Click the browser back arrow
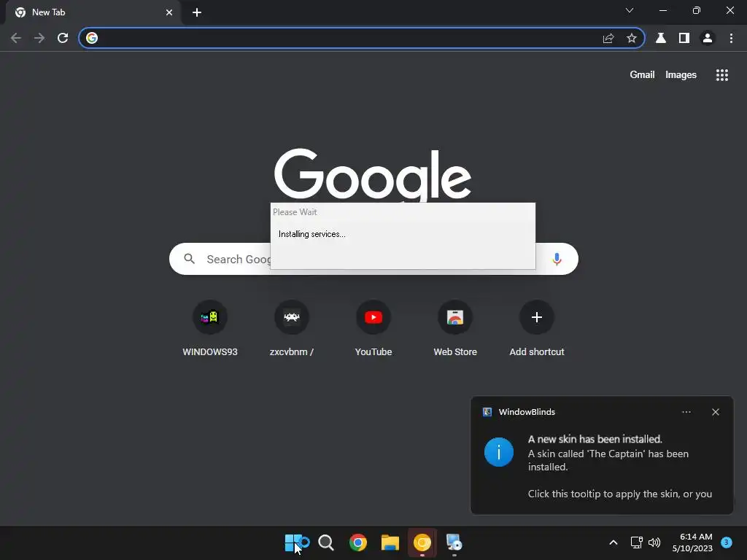 tap(16, 38)
